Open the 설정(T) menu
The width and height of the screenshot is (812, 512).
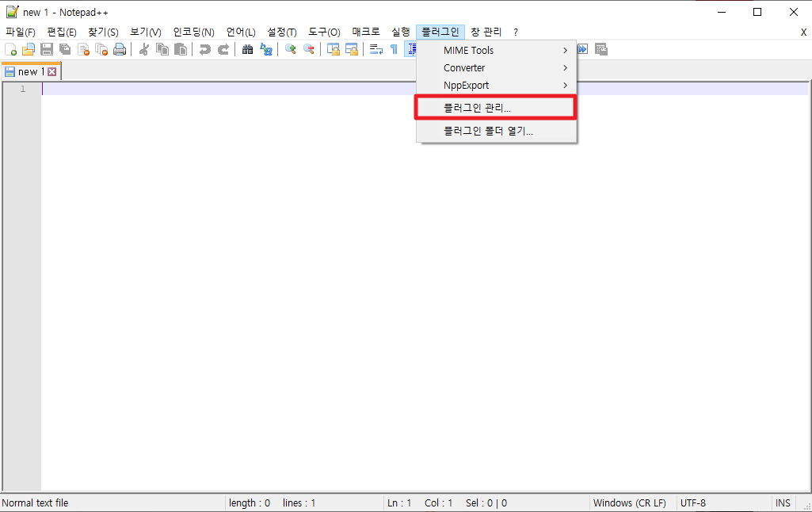click(282, 32)
